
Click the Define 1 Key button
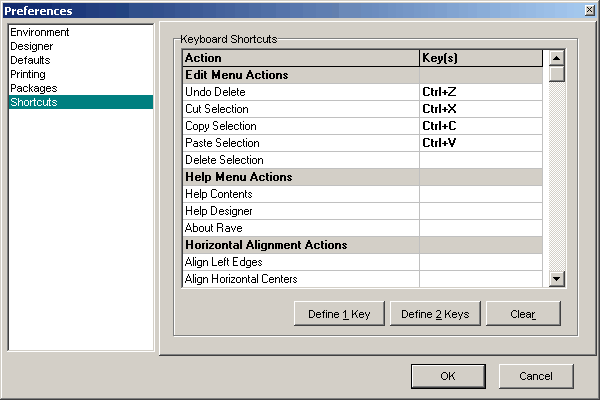click(x=338, y=314)
